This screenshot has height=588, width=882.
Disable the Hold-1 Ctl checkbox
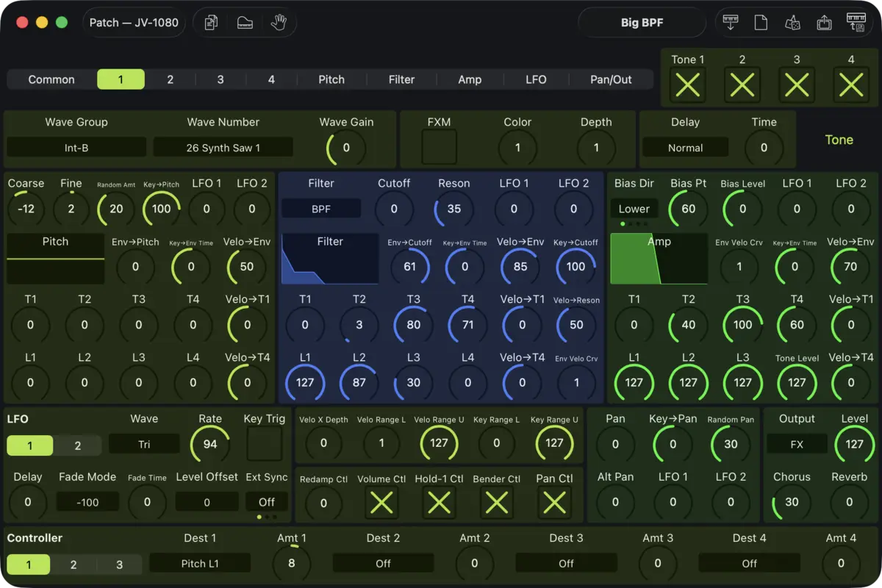(439, 503)
